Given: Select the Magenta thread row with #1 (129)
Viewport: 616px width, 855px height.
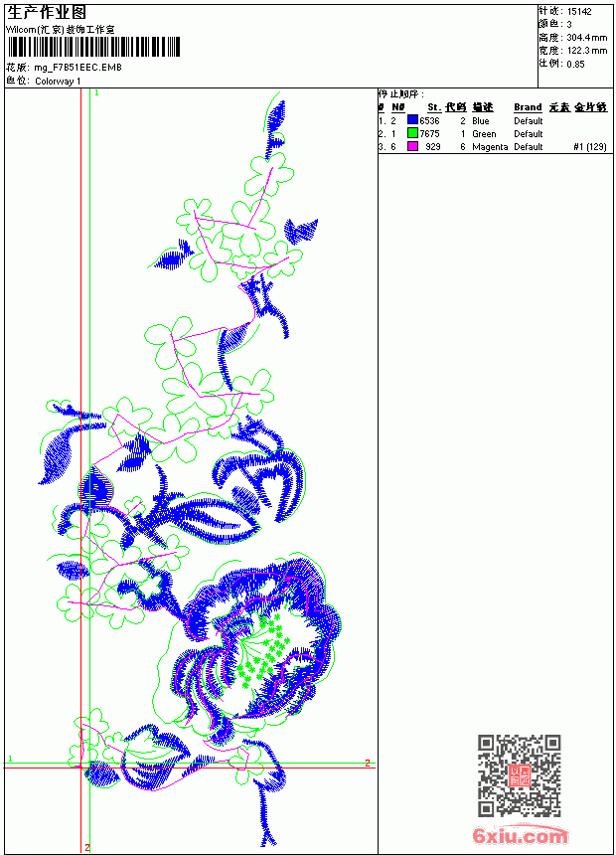Looking at the screenshot, I should click(x=494, y=147).
